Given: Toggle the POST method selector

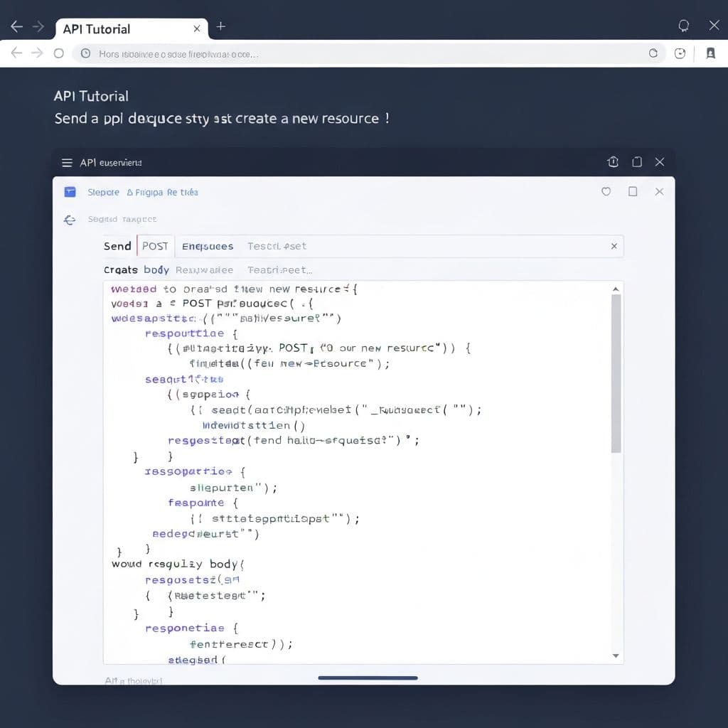Looking at the screenshot, I should [155, 246].
